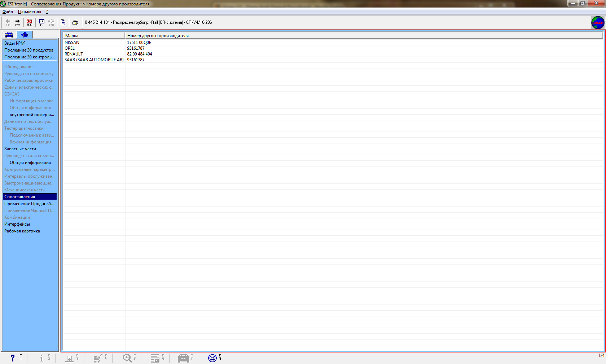Close the ESI[tronic] window
606x364 pixels.
(596, 3)
